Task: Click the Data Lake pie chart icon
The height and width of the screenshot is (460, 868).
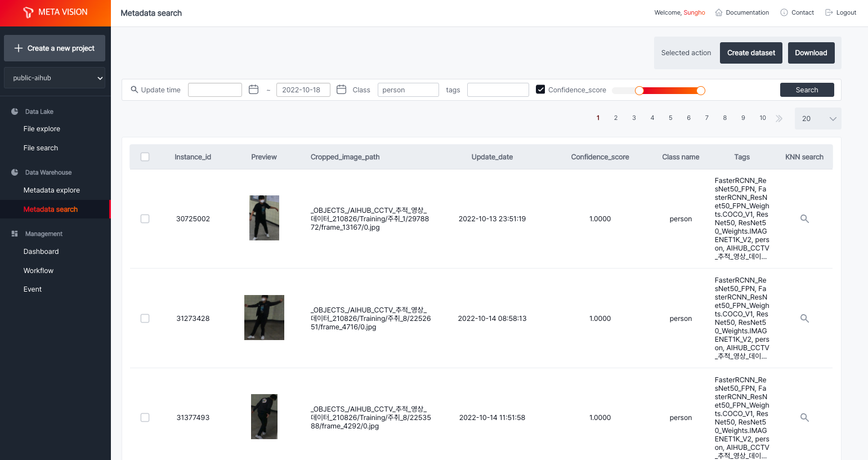Action: pyautogui.click(x=15, y=111)
